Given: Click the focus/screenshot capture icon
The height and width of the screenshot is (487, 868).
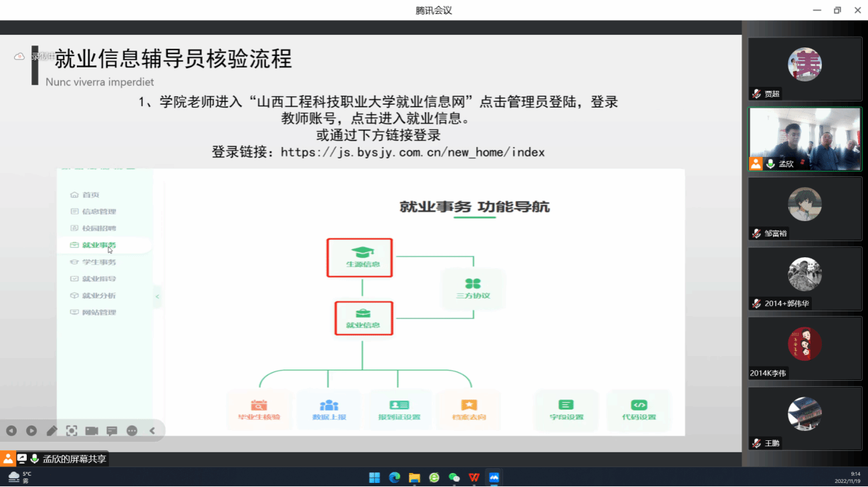Looking at the screenshot, I should click(x=72, y=431).
